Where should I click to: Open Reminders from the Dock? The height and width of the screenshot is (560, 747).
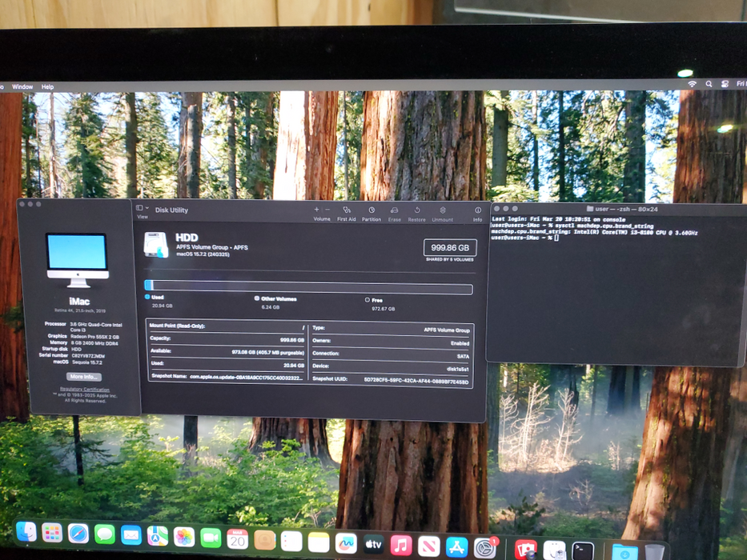click(291, 542)
